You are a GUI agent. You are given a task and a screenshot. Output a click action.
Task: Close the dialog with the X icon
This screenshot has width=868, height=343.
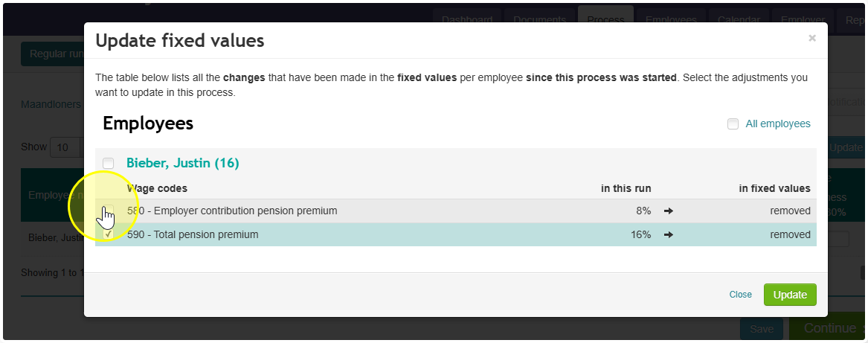pos(811,38)
